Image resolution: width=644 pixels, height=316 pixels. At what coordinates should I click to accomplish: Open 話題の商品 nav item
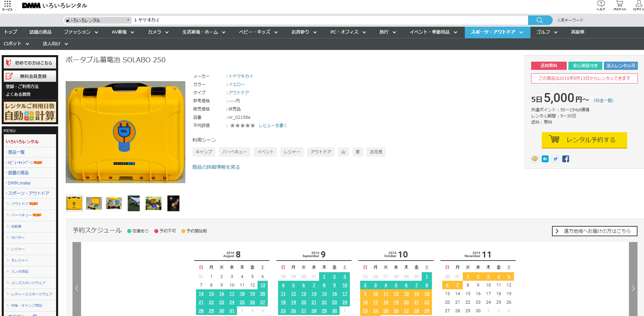(x=40, y=32)
